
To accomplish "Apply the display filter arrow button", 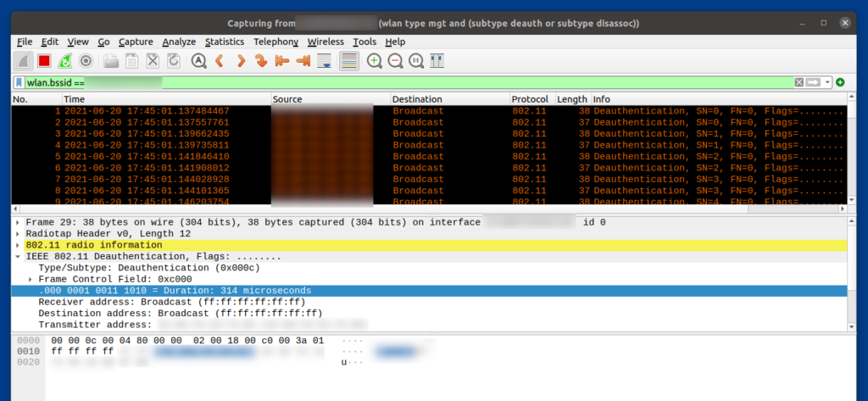I will pos(813,82).
